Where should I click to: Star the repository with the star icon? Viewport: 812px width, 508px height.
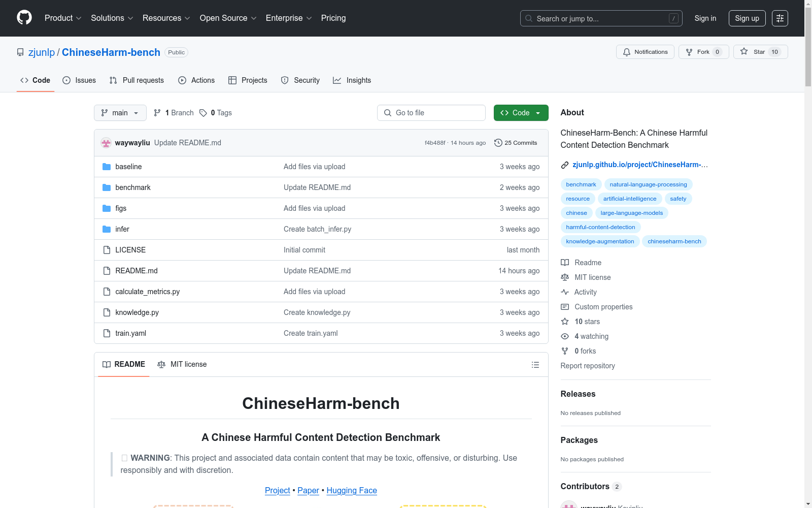(x=744, y=51)
